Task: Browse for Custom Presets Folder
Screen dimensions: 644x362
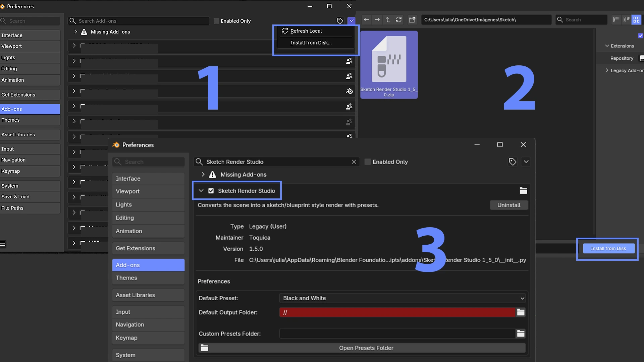Action: tap(521, 334)
